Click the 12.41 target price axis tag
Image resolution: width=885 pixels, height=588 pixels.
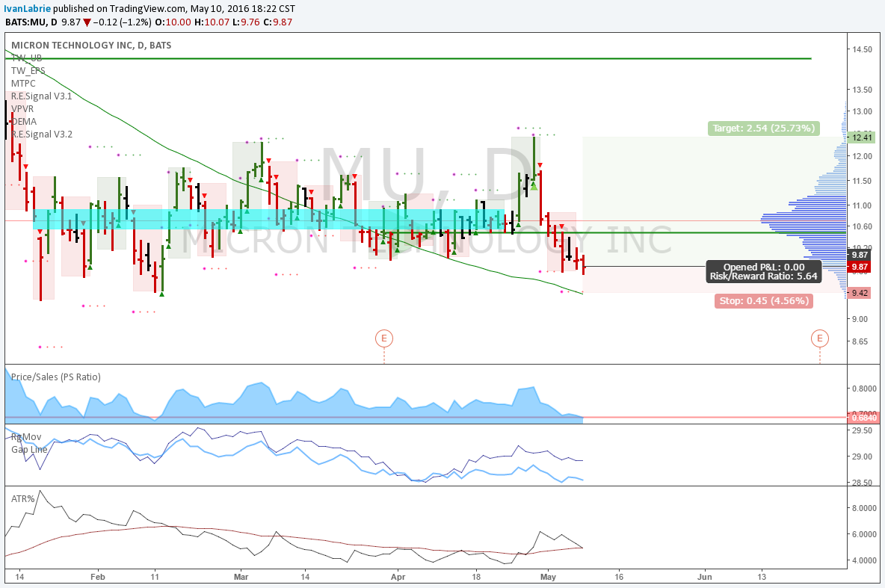click(862, 137)
